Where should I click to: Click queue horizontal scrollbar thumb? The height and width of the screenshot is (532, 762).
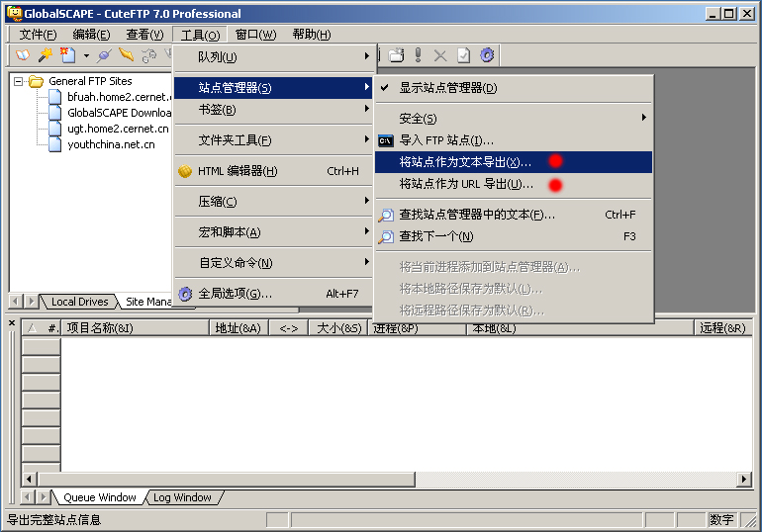[x=227, y=480]
